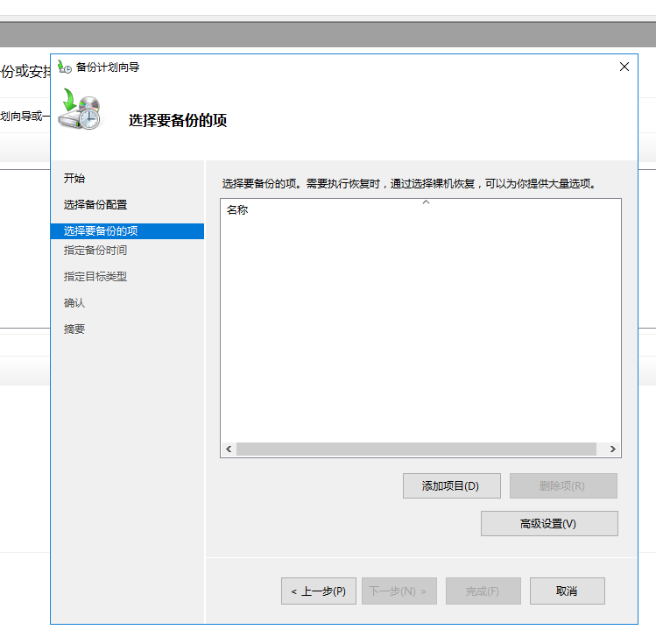Screen dimensions: 656x644
Task: Click the large backup drive clock icon
Action: (x=80, y=109)
